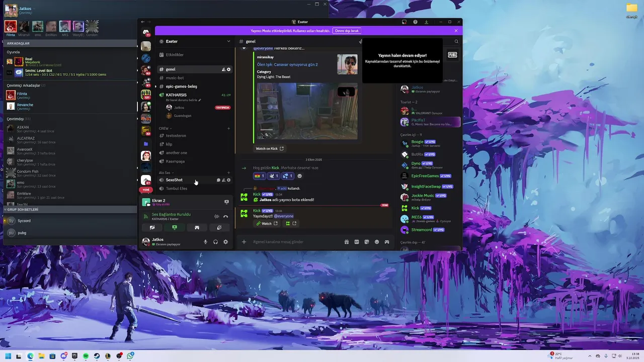Viewport: 644px width, 362px height.
Task: Deafen audio with the headphones icon
Action: click(215, 242)
